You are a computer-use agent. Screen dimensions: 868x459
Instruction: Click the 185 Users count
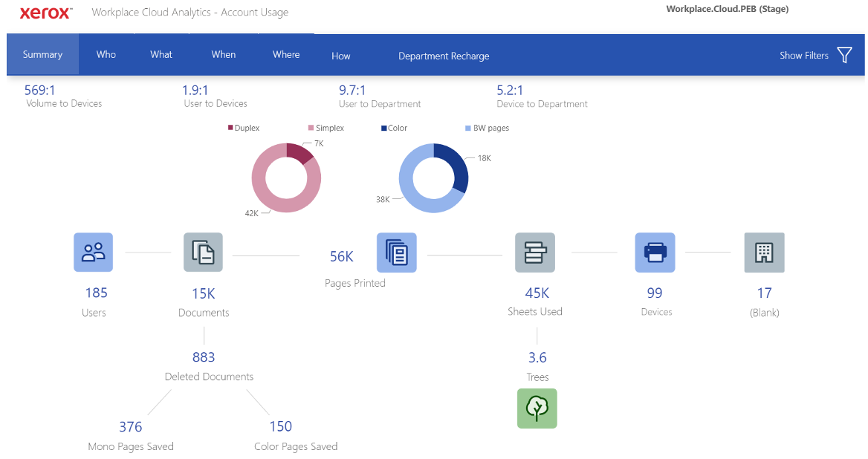pyautogui.click(x=97, y=293)
